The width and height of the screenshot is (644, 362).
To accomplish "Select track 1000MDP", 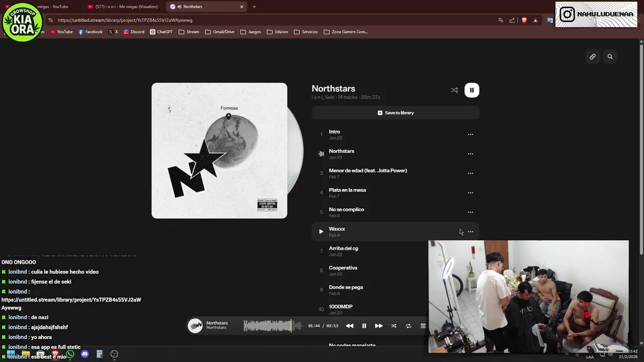I will (370, 309).
